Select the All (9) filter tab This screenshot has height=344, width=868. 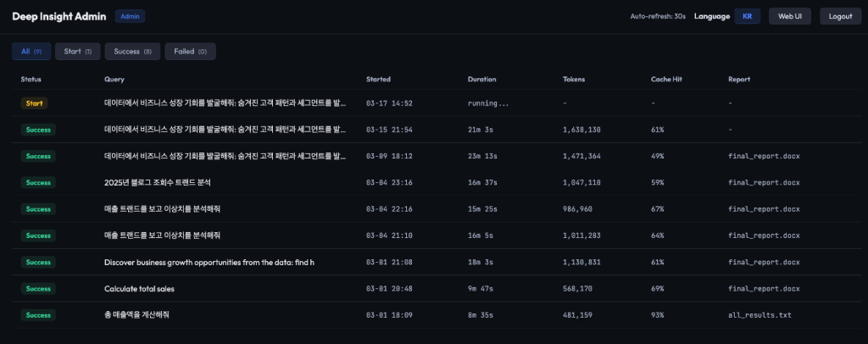[31, 52]
